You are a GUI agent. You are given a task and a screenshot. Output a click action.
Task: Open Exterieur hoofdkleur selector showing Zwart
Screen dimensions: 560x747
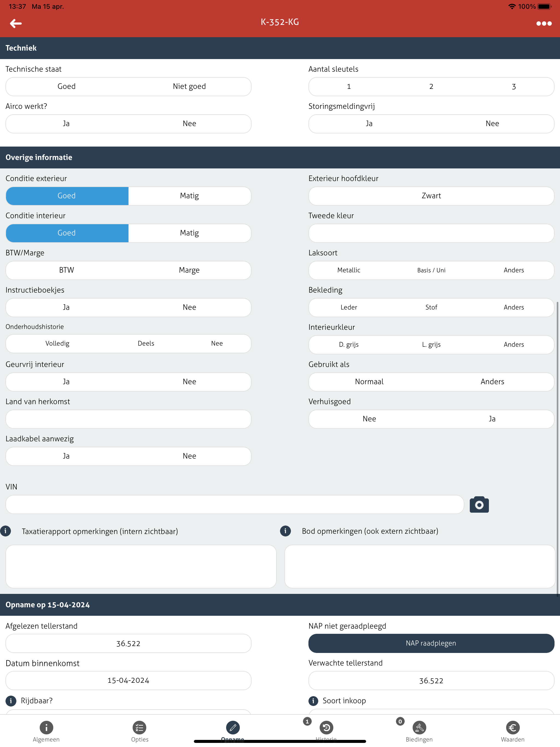pos(431,196)
